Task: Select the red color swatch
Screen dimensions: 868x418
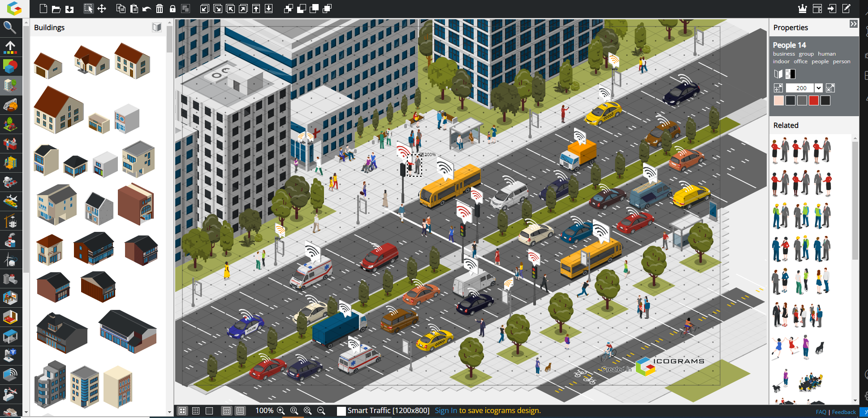Action: (814, 100)
